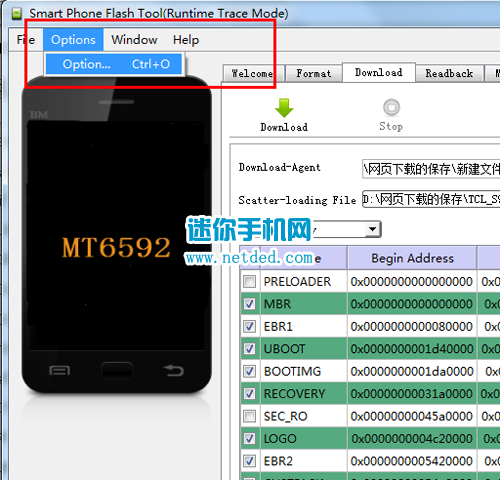Uncheck the EBR2 partition checkbox
500x480 pixels.
tap(249, 461)
